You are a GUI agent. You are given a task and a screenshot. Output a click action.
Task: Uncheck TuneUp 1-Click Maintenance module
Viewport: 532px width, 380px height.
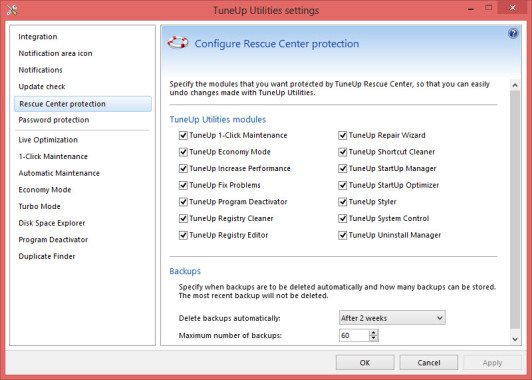click(x=183, y=135)
